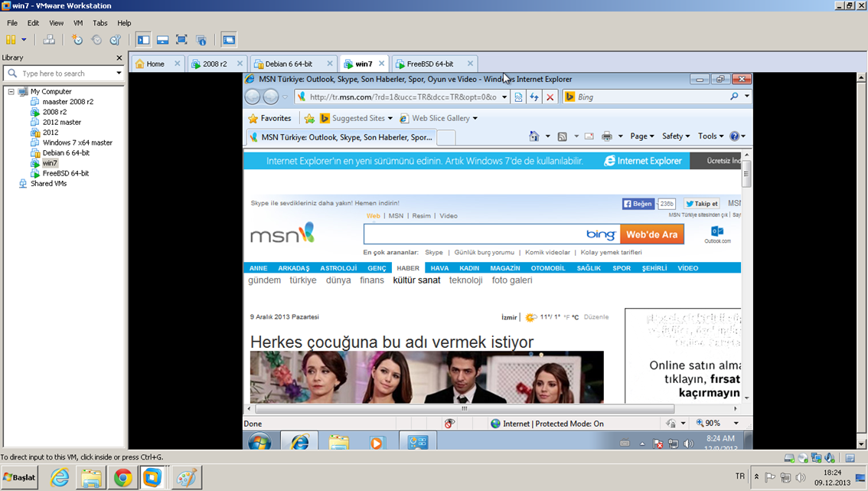Switch to the Home tab

coord(155,64)
